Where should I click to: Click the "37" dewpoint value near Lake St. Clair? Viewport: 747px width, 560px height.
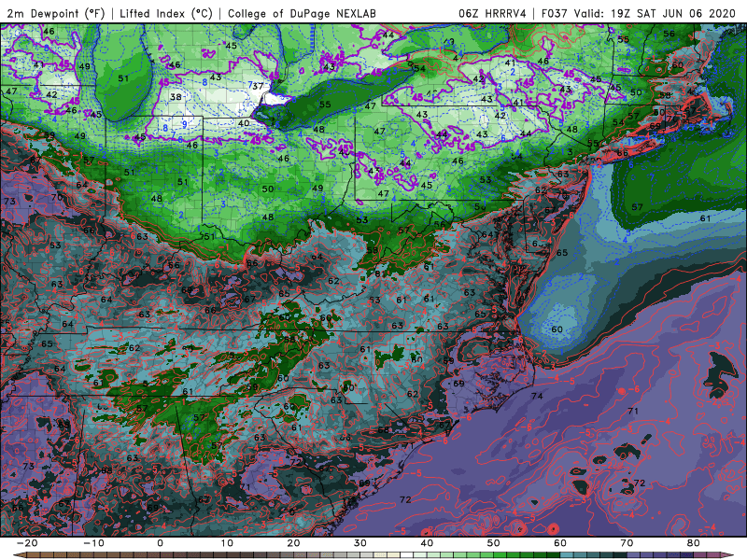point(258,86)
